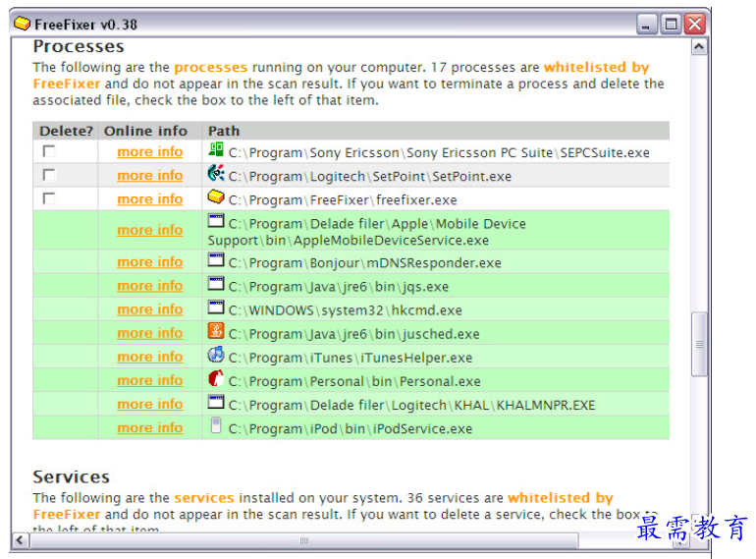Click the horizontal scrollbar left arrow

click(21, 540)
